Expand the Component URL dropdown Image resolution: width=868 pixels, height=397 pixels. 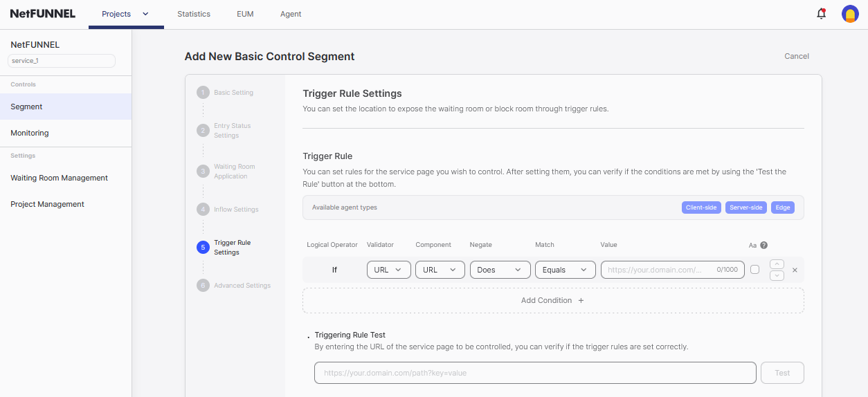pyautogui.click(x=440, y=270)
